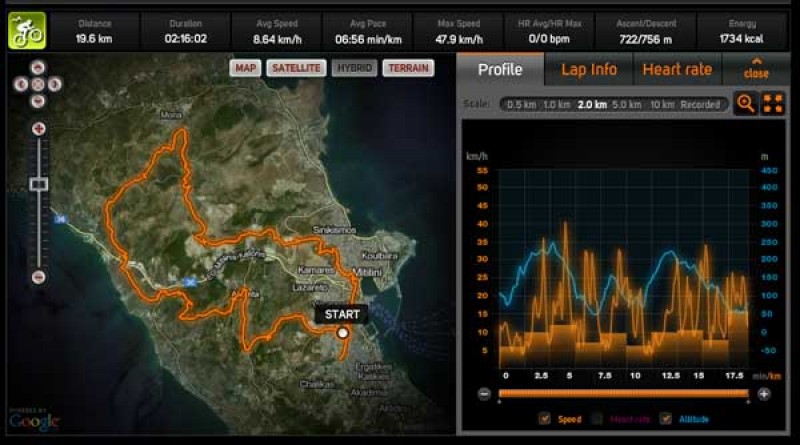Set chart scale to 0.5 km

[521, 105]
